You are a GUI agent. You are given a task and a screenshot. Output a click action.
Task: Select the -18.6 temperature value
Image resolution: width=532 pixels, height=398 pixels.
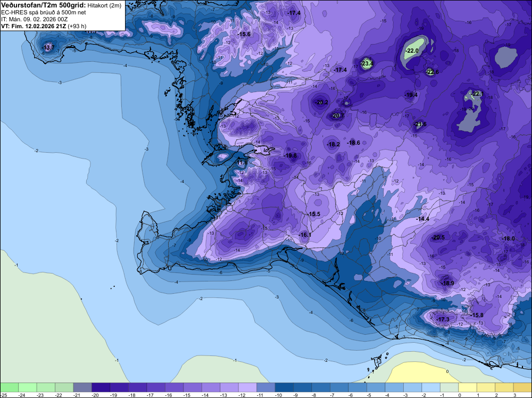[354, 143]
